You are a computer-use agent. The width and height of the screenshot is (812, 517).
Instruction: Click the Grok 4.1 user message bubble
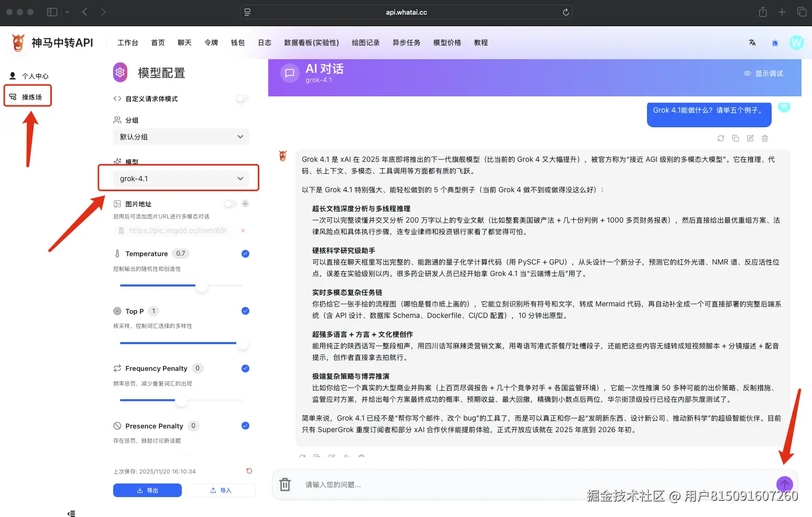coord(709,114)
